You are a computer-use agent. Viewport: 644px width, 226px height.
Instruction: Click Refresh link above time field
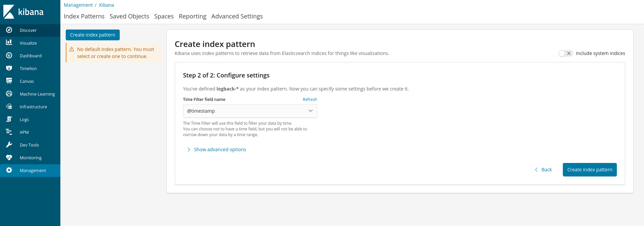tap(310, 100)
